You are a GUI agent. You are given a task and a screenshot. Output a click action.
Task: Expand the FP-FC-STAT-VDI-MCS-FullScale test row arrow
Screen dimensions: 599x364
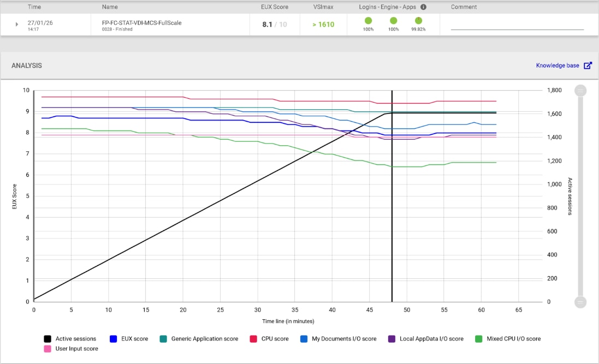17,25
